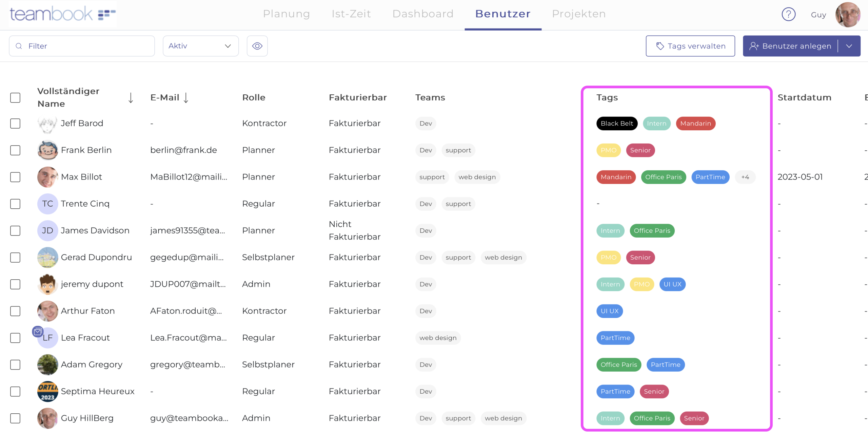Tick the checkbox for Guy HillBerg
Screen dimensions: 868x432
pyautogui.click(x=15, y=418)
